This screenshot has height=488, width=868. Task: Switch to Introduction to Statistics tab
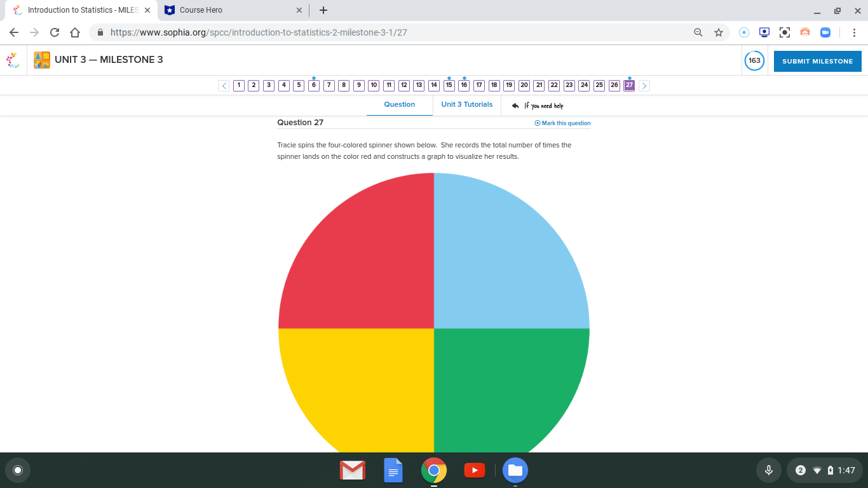pos(83,10)
